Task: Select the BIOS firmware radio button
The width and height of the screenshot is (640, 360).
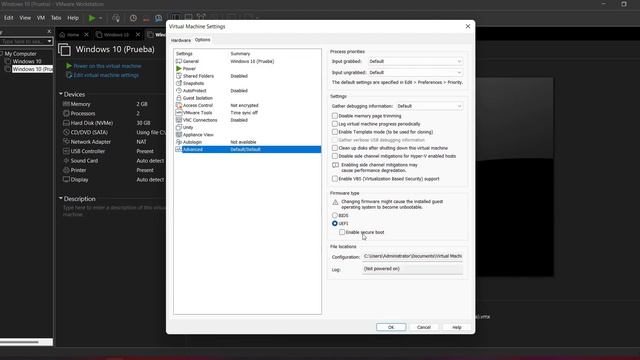Action: tap(335, 215)
